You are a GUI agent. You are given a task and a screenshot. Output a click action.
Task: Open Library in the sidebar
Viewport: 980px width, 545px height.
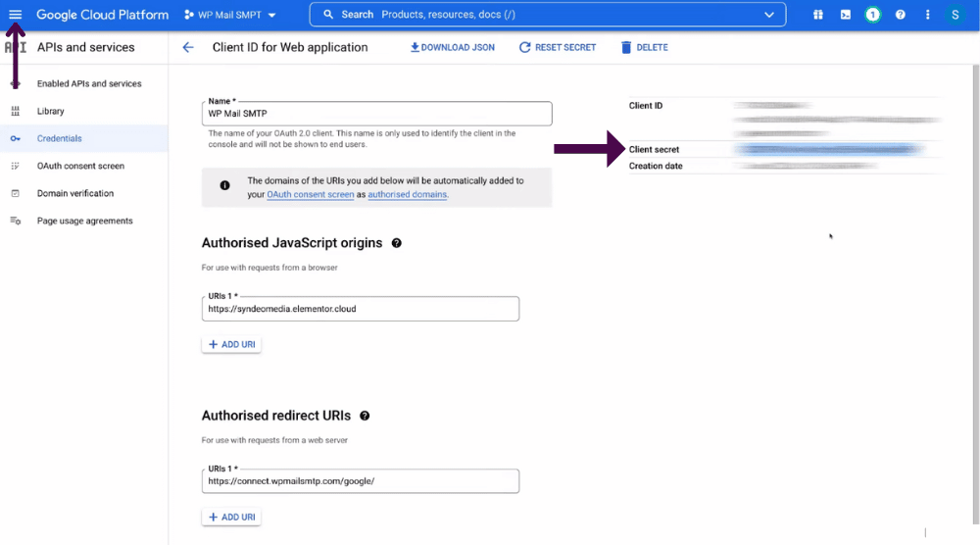coord(51,111)
